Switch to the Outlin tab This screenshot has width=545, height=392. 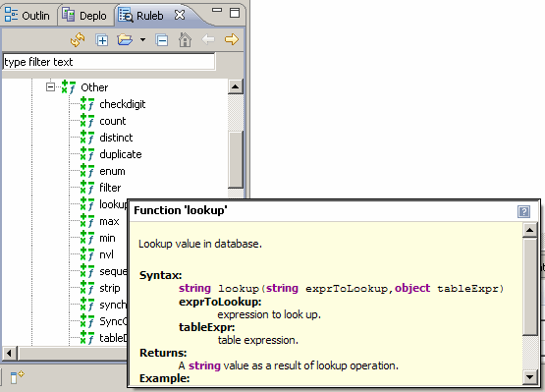[27, 16]
